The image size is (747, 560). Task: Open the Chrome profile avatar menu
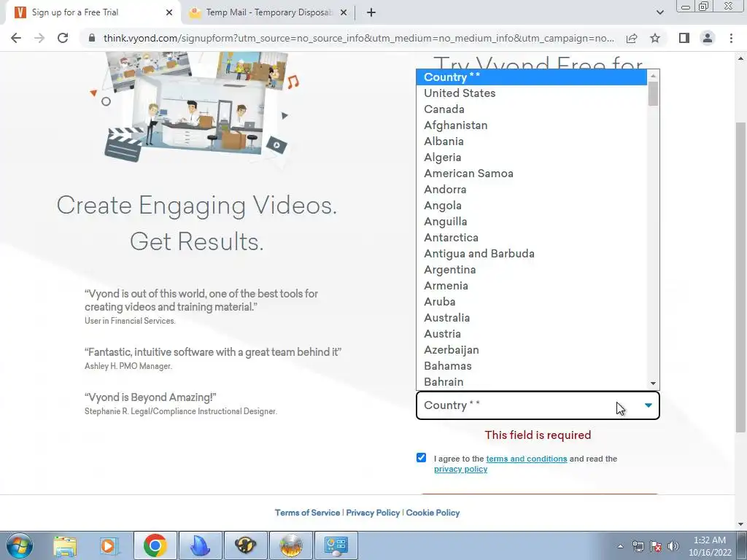tap(708, 38)
